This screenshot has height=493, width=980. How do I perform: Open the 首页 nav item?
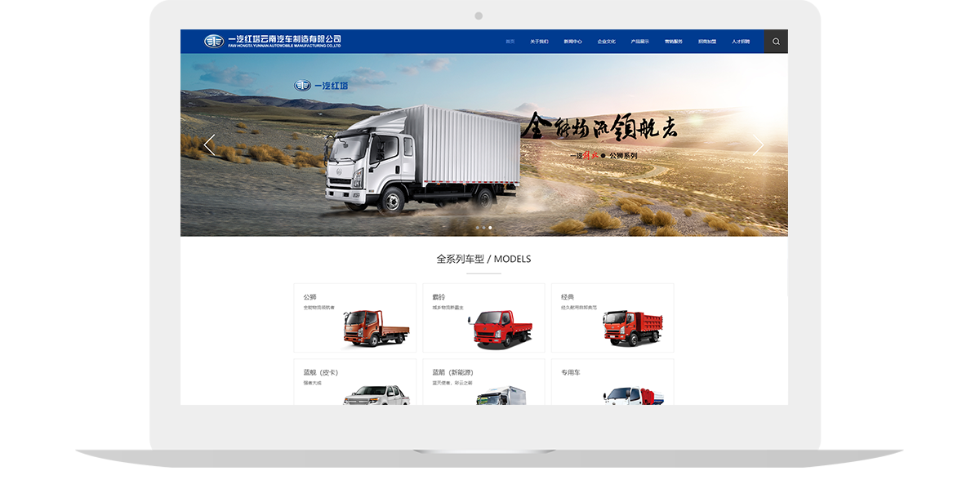[510, 41]
